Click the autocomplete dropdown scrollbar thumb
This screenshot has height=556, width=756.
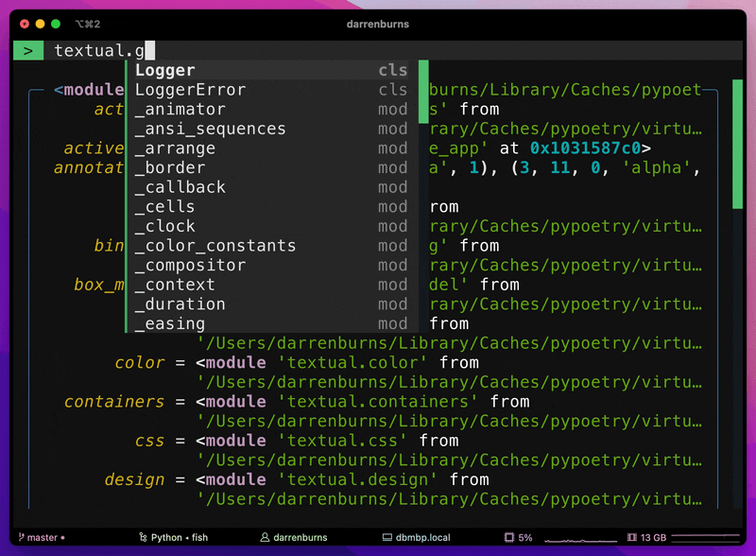coord(423,92)
